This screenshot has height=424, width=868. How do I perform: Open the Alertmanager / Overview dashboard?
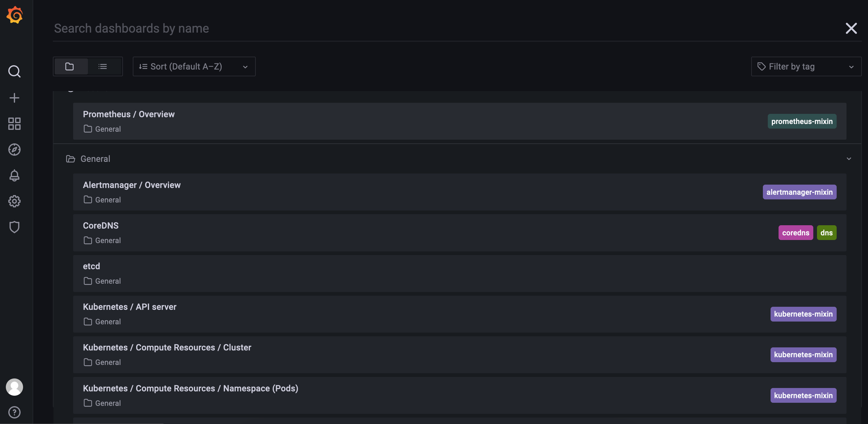pos(460,192)
